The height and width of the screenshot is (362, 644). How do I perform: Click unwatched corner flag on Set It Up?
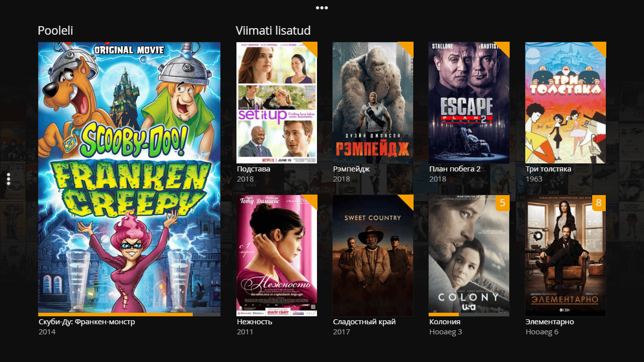pyautogui.click(x=312, y=47)
